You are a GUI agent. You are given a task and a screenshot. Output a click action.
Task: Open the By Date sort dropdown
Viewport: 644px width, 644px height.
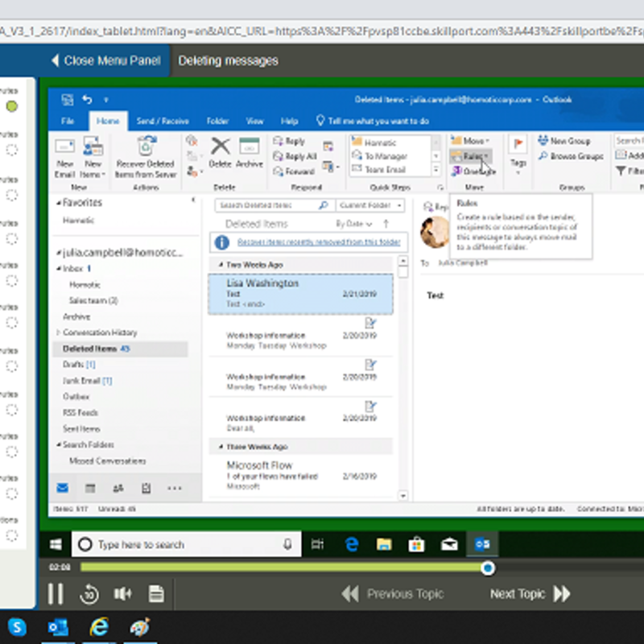tap(354, 224)
